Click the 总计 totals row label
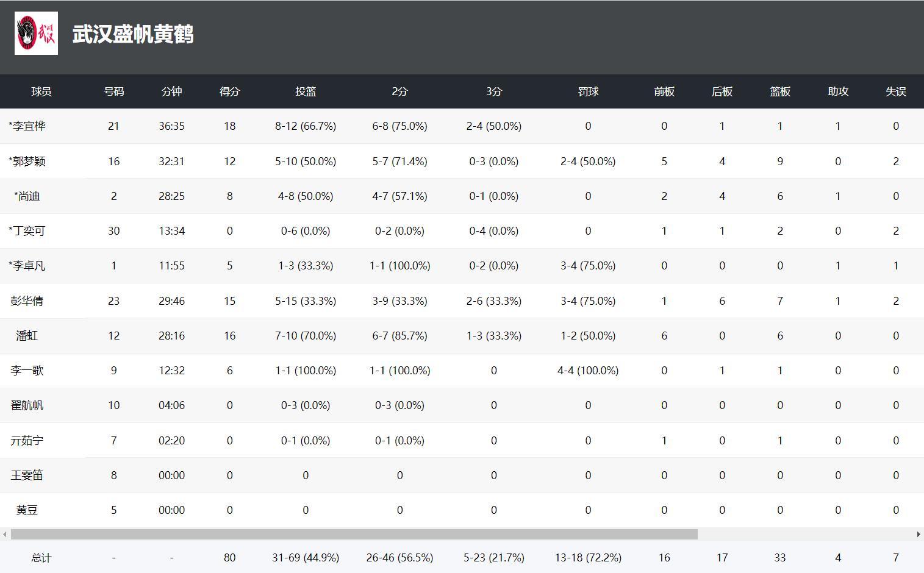 click(41, 558)
